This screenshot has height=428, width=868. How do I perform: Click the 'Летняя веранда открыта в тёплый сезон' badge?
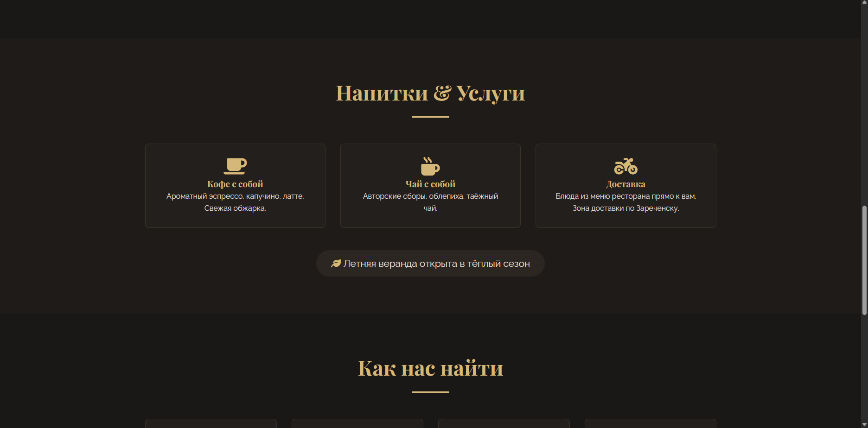click(x=430, y=264)
